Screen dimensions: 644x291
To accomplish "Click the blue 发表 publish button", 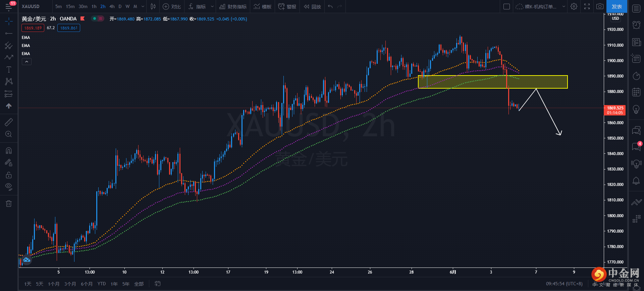I will 617,6.
